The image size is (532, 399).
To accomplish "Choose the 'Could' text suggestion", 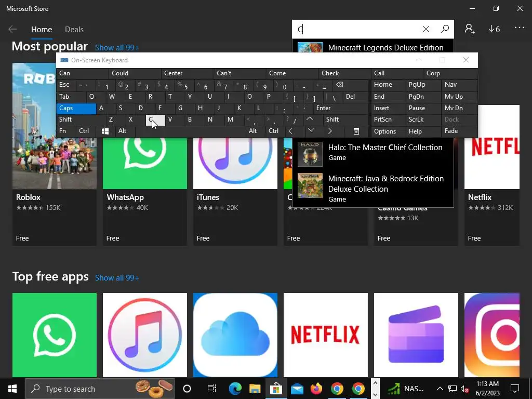I will tap(135, 73).
